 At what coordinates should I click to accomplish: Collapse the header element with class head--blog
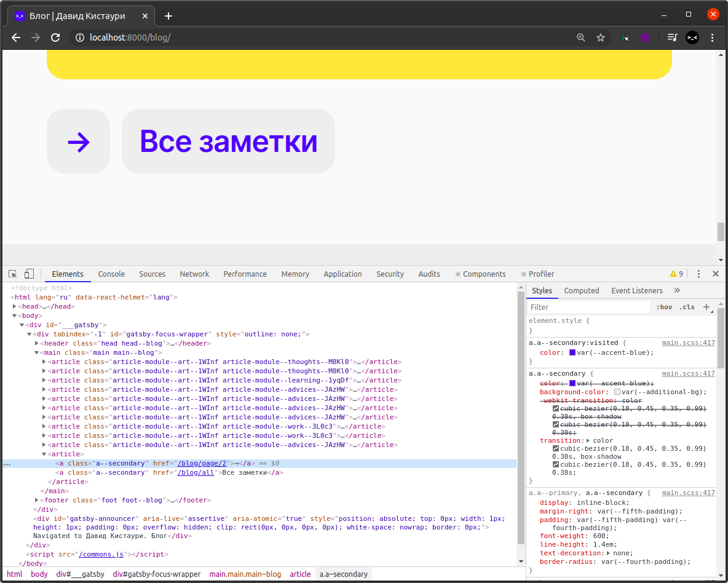pos(36,343)
